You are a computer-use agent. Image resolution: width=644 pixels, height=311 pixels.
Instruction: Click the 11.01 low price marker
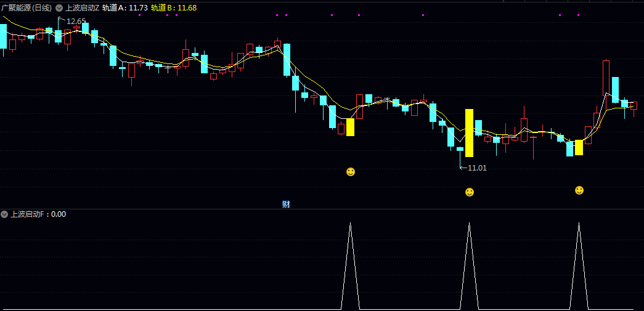477,168
